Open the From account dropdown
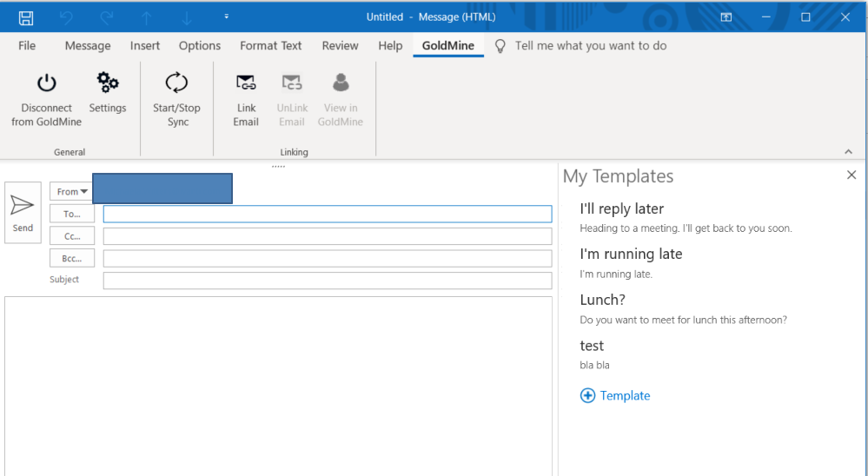Image resolution: width=868 pixels, height=476 pixels. tap(72, 191)
